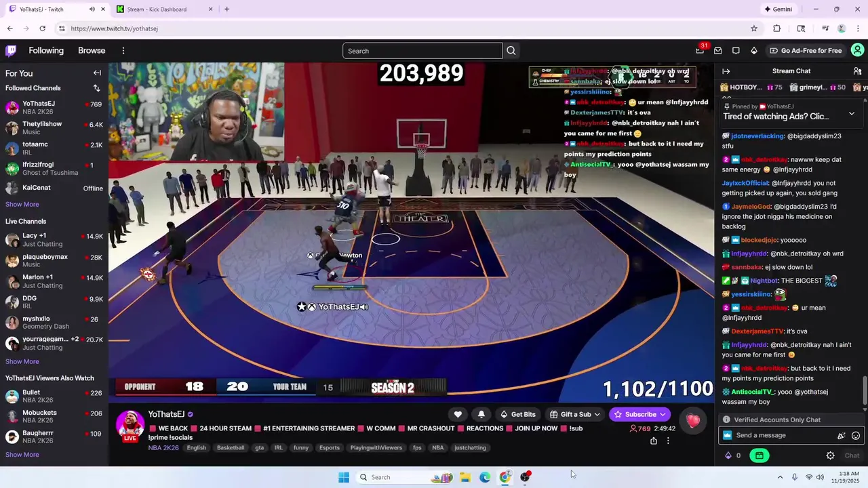Open Prime loot notifications with 31 badge
Image resolution: width=868 pixels, height=488 pixels.
(x=700, y=50)
